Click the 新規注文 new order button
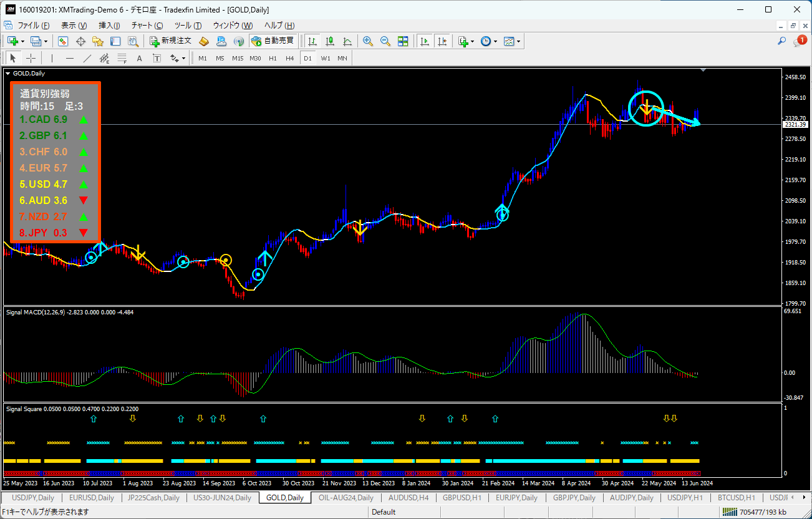This screenshot has width=812, height=519. [170, 41]
